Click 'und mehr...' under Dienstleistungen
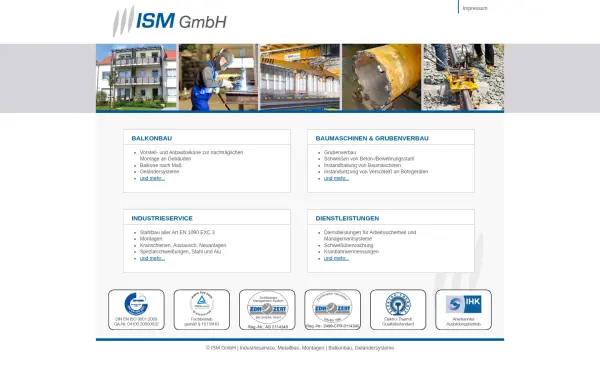600x375 pixels. click(x=336, y=258)
